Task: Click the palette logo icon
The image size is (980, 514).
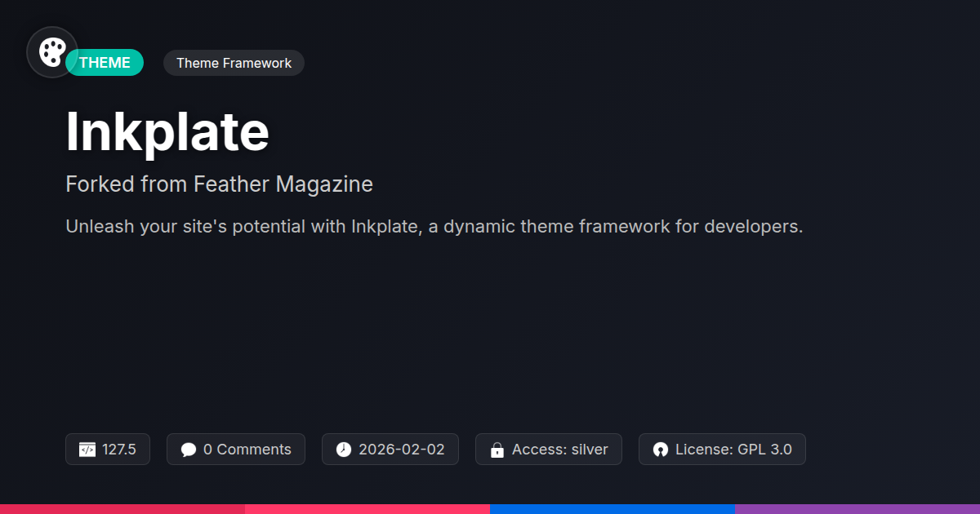Action: pyautogui.click(x=52, y=52)
